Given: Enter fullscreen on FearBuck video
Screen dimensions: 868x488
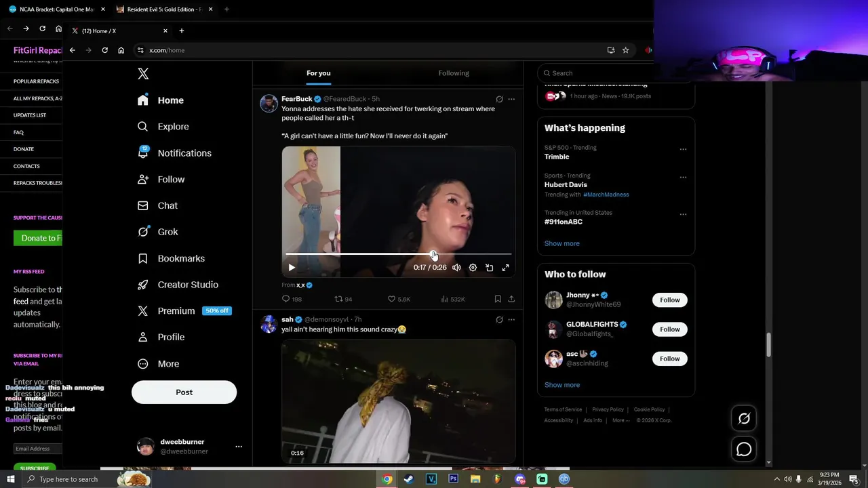Looking at the screenshot, I should 505,268.
